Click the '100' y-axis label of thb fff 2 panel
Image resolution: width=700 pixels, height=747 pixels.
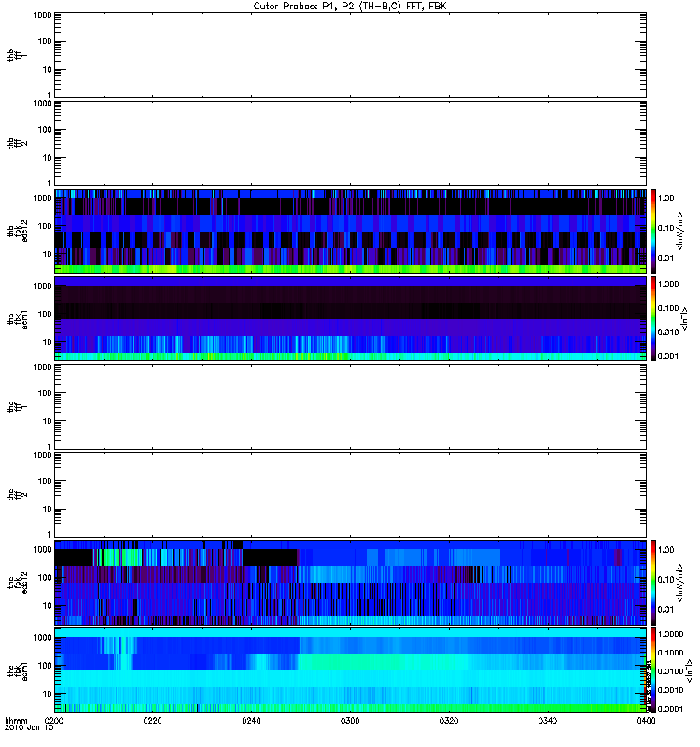(45, 130)
